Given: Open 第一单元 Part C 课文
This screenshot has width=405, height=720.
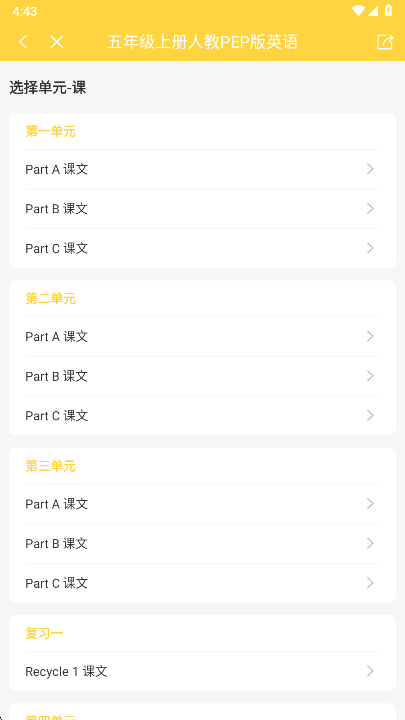Looking at the screenshot, I should [202, 248].
